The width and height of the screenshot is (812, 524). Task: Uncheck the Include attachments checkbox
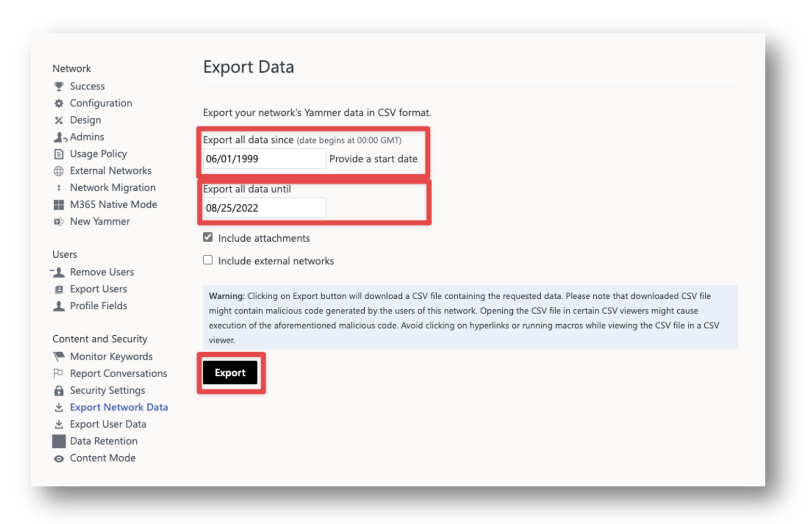(x=208, y=237)
